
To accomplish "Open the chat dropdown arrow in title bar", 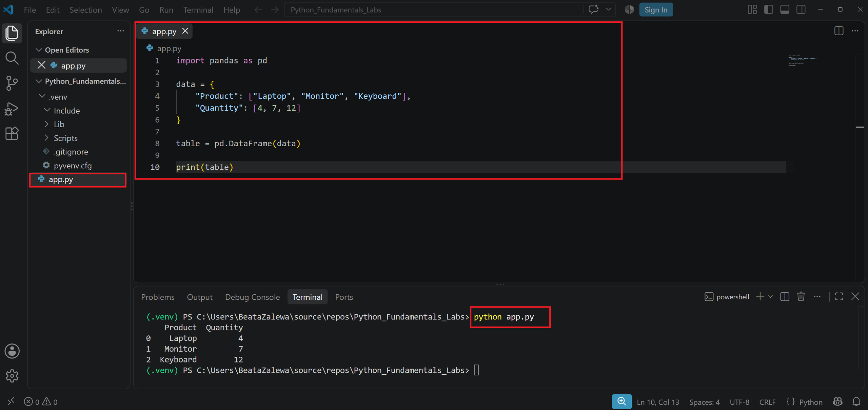I will point(609,10).
